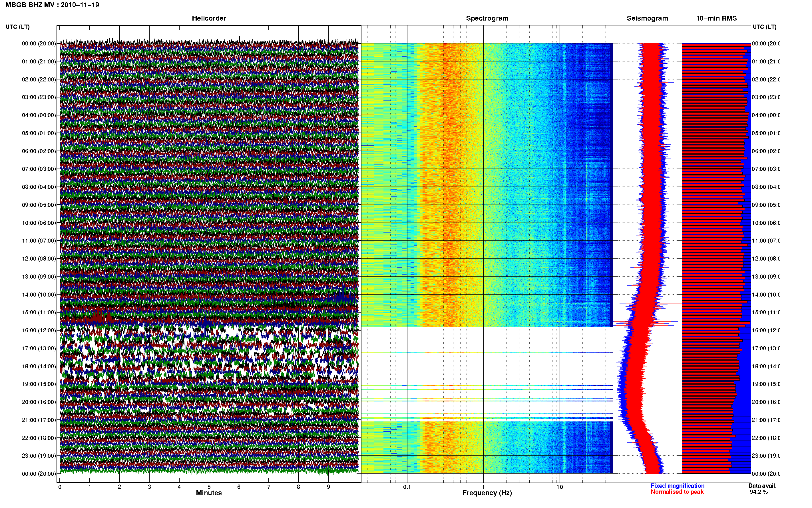Viewport: 812px width, 508px height.
Task: Click the '21:00 (17:00)' left time label
Action: [39, 420]
